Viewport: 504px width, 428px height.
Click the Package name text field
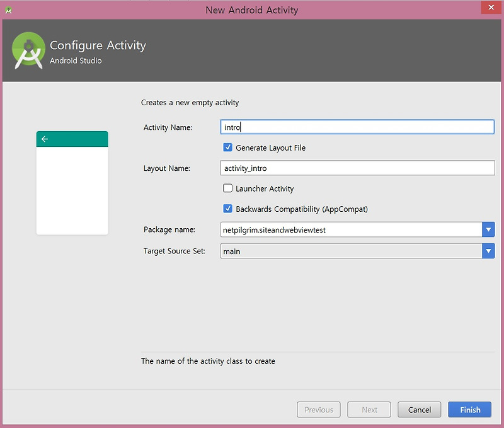click(x=351, y=229)
